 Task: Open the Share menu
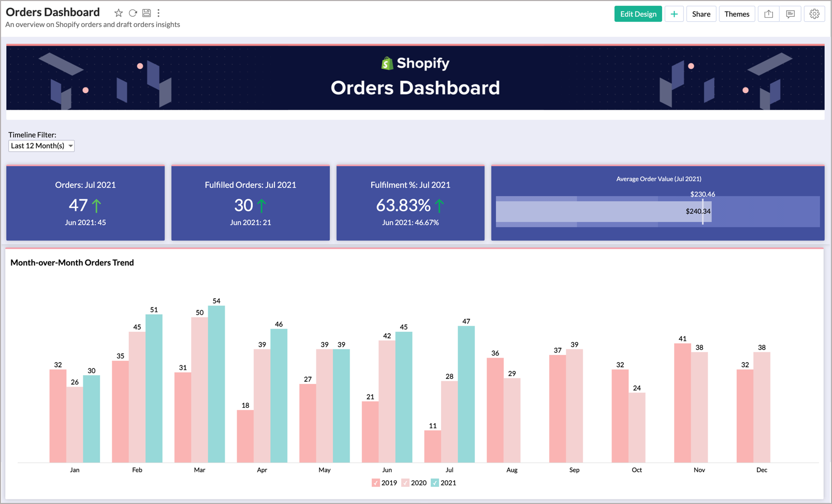tap(701, 14)
